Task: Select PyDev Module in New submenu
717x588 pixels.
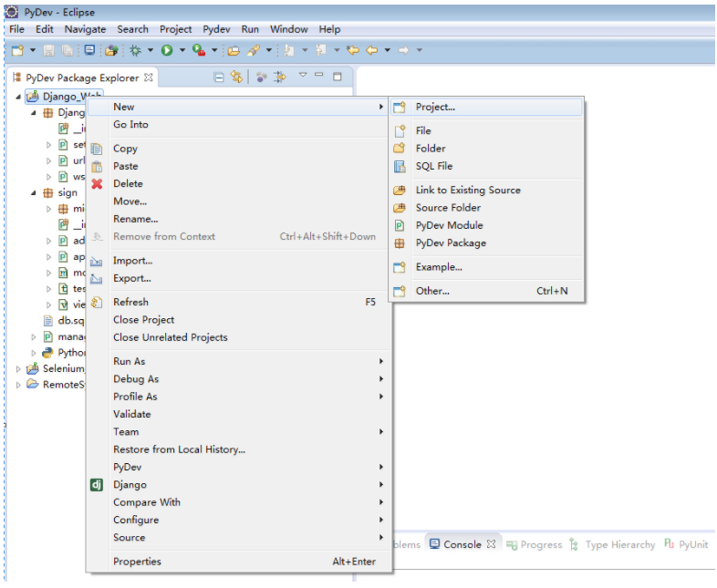Action: tap(486, 226)
